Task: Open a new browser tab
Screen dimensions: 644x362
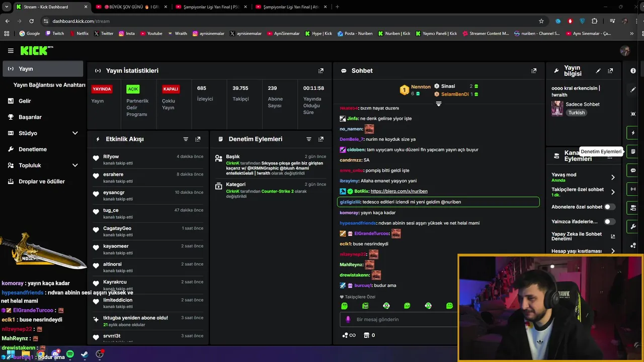Action: [x=337, y=7]
